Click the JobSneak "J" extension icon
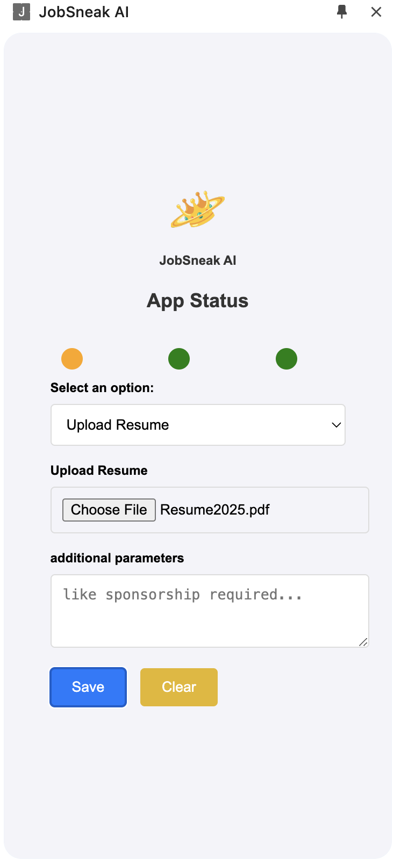 21,12
